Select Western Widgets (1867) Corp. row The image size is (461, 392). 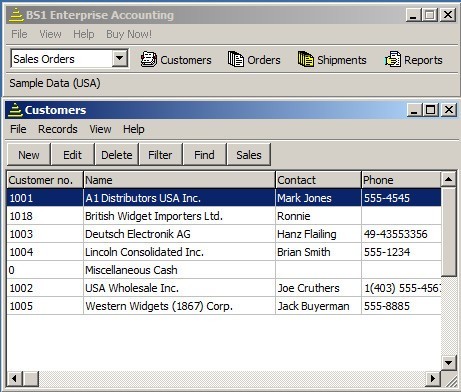[224, 306]
